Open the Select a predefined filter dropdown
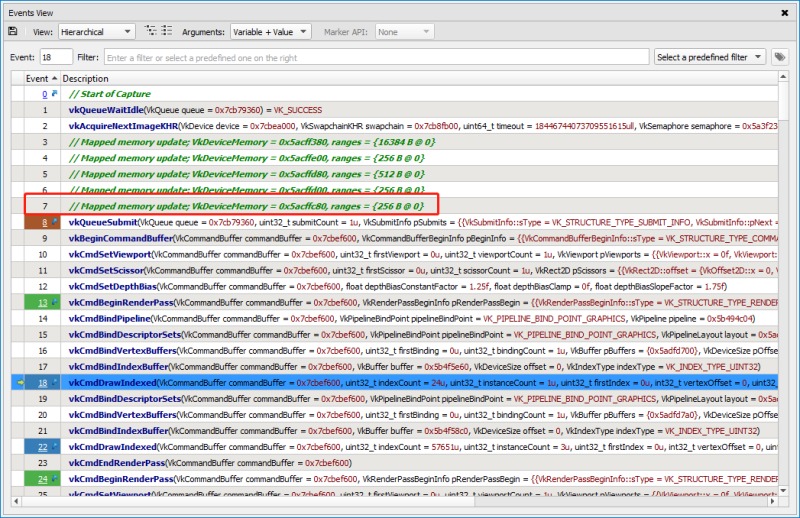 click(x=710, y=57)
